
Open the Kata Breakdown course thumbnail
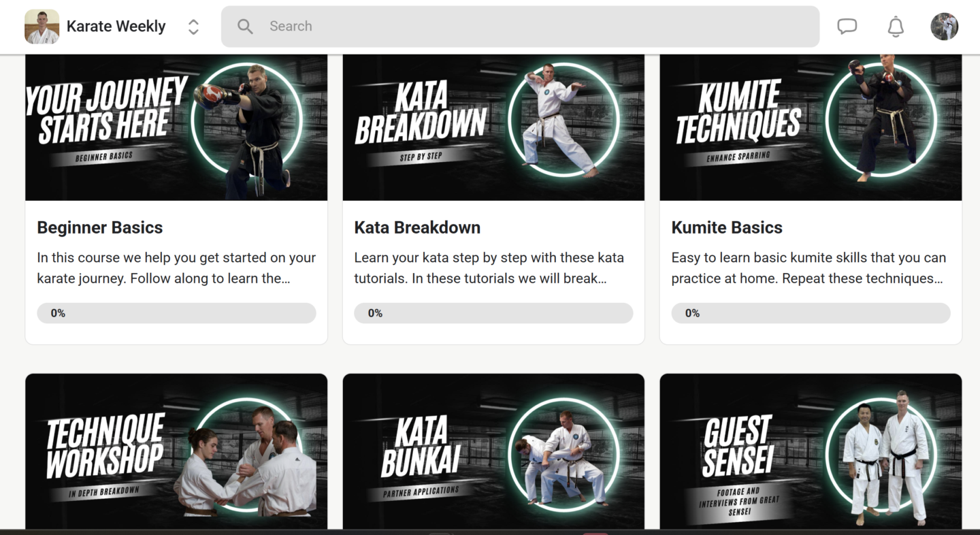point(493,127)
